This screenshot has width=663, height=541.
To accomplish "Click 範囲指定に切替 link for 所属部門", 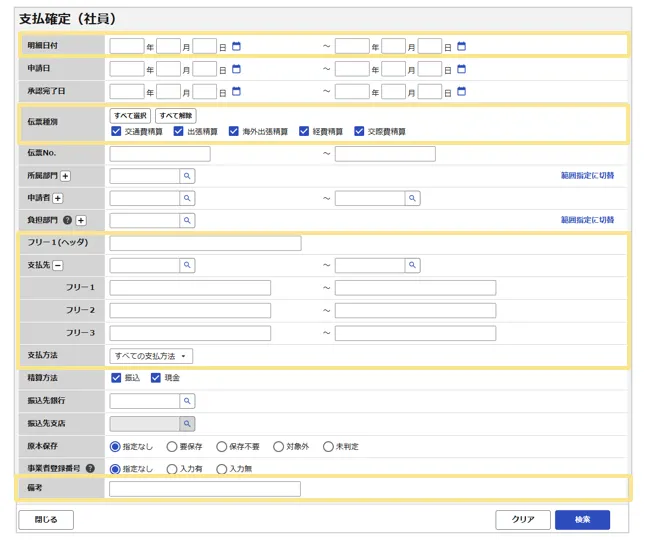I will (x=587, y=176).
